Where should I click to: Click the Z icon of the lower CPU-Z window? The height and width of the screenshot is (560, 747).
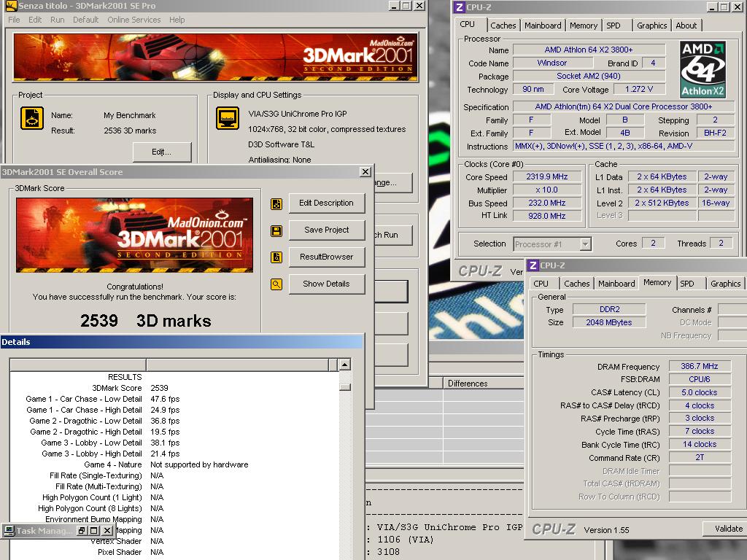pyautogui.click(x=533, y=265)
